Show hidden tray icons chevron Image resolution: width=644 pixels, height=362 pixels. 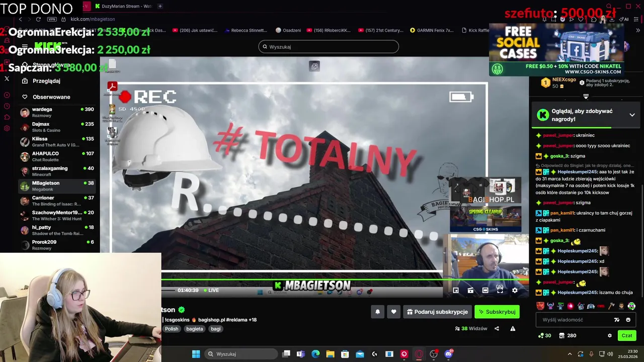(570, 354)
